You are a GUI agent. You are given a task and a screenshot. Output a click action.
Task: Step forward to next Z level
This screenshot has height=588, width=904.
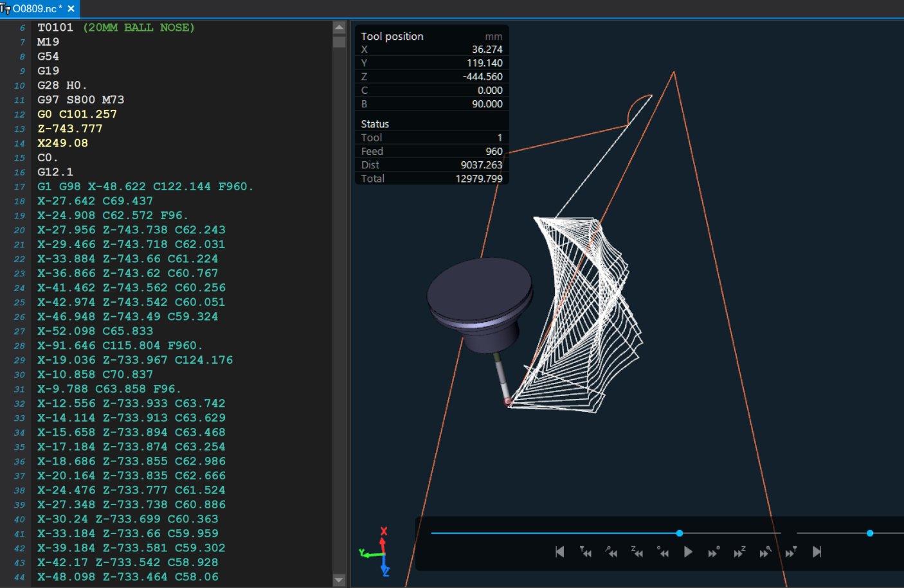(x=739, y=552)
